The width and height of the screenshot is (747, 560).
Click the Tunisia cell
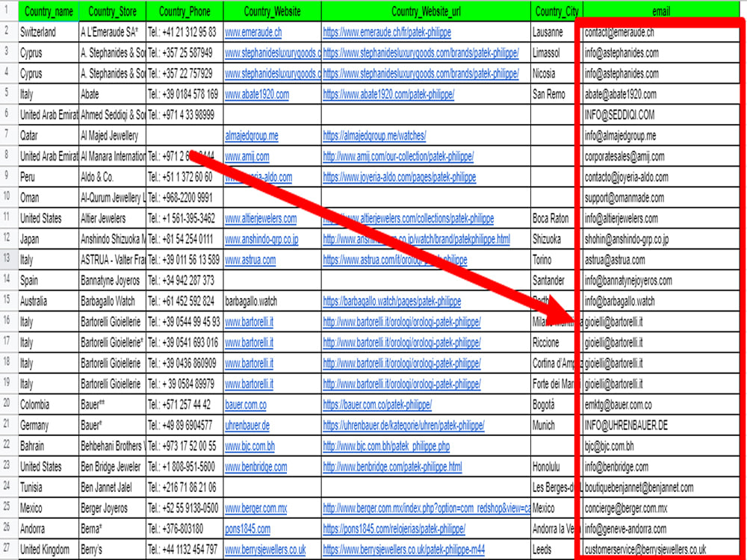(x=49, y=488)
